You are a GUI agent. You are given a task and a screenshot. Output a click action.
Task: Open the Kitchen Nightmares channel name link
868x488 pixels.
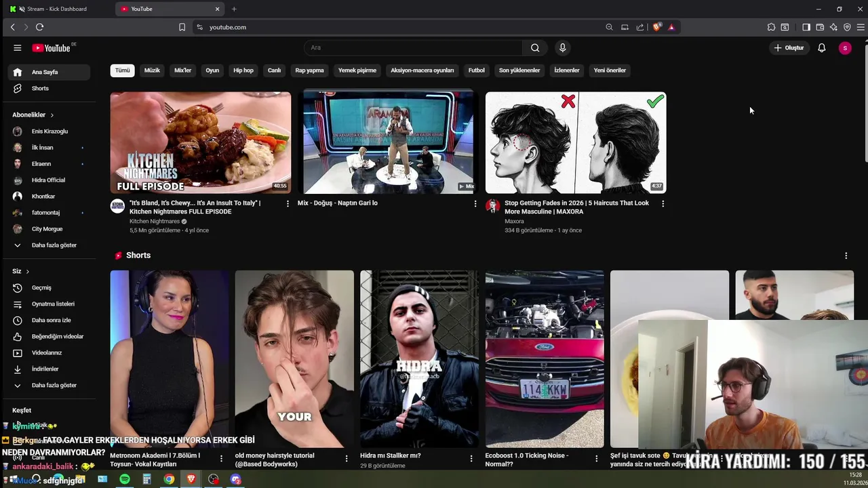155,221
